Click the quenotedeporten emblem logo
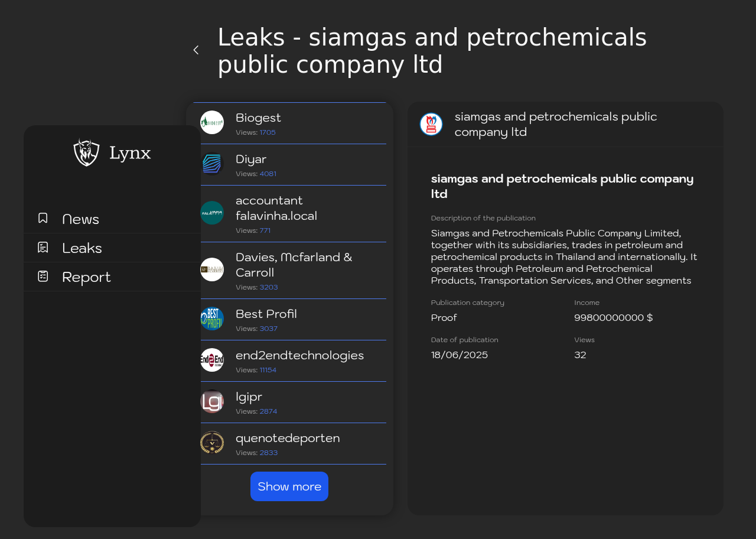Image resolution: width=756 pixels, height=539 pixels. coord(212,443)
